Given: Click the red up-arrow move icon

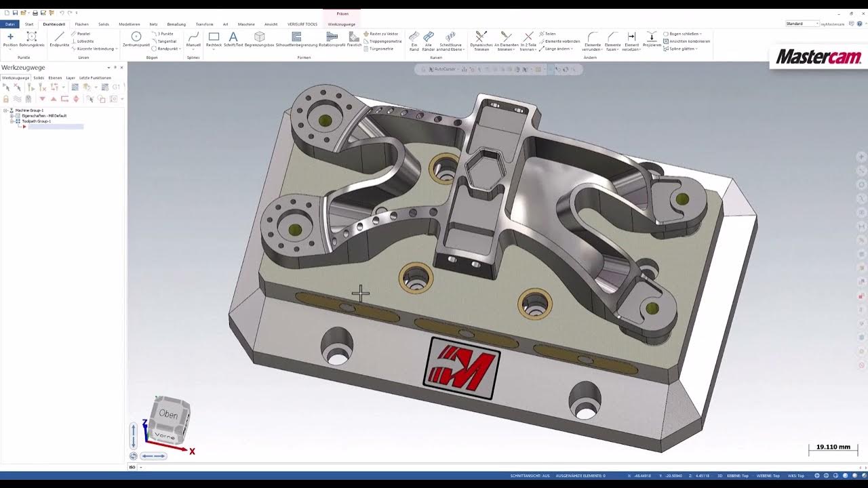Looking at the screenshot, I should 53,99.
